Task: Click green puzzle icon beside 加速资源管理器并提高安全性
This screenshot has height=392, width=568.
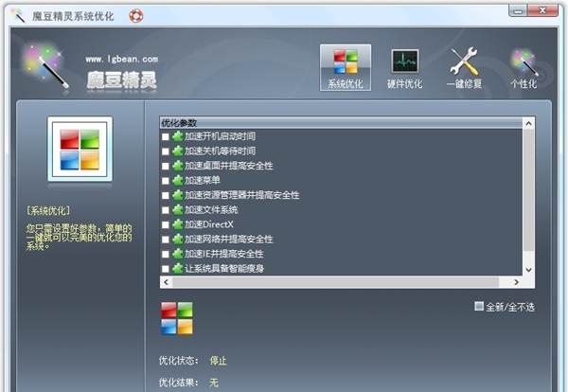Action: 178,195
